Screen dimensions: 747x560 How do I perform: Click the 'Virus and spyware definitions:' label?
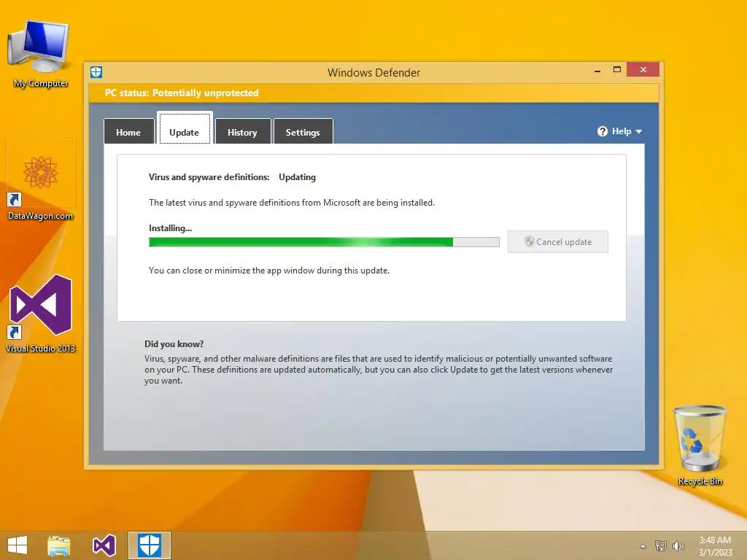[x=209, y=177]
